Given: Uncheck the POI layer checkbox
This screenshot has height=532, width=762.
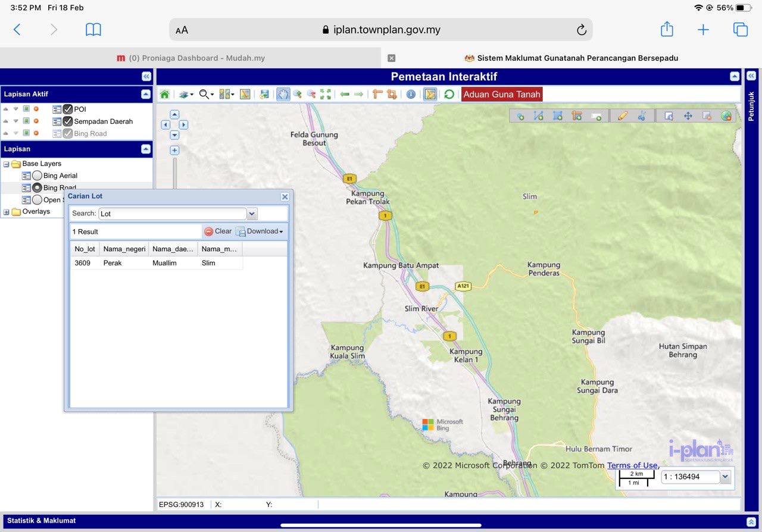Looking at the screenshot, I should [68, 109].
